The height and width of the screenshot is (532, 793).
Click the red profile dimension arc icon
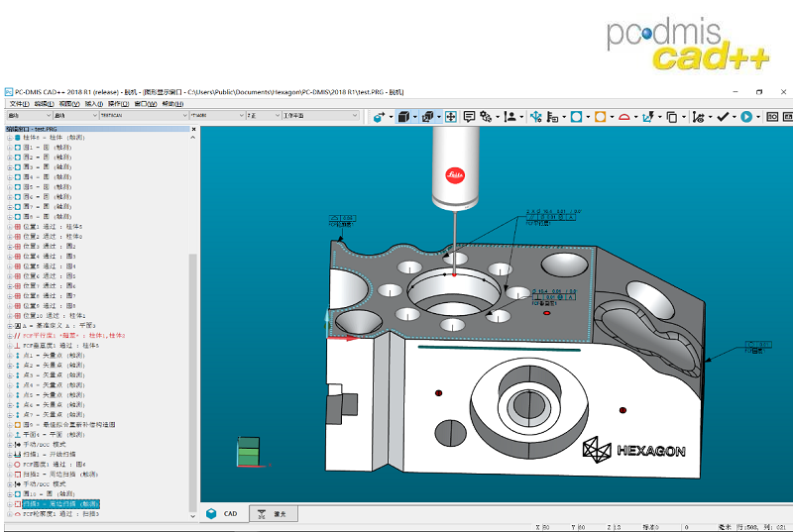pos(624,117)
